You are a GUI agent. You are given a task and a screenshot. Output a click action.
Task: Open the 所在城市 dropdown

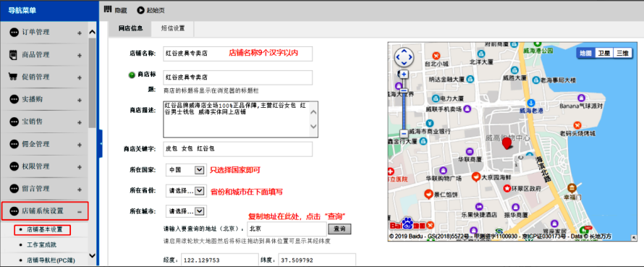point(185,211)
